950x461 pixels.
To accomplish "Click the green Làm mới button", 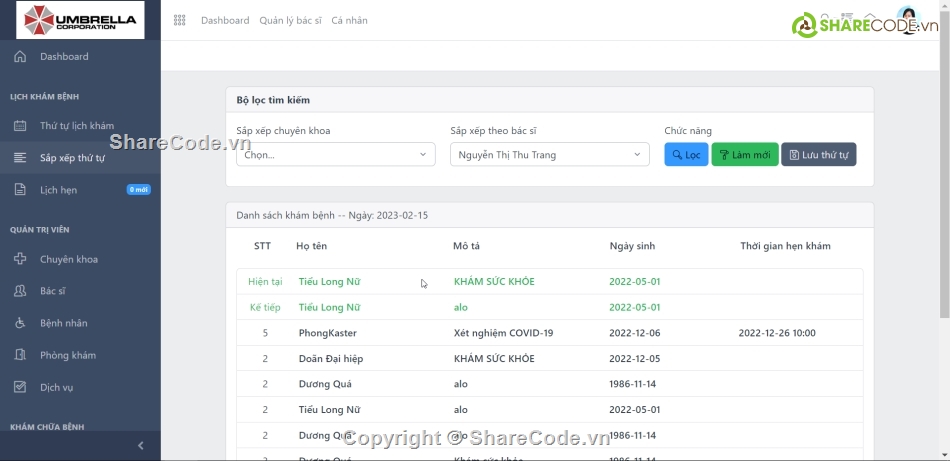I will pyautogui.click(x=744, y=155).
